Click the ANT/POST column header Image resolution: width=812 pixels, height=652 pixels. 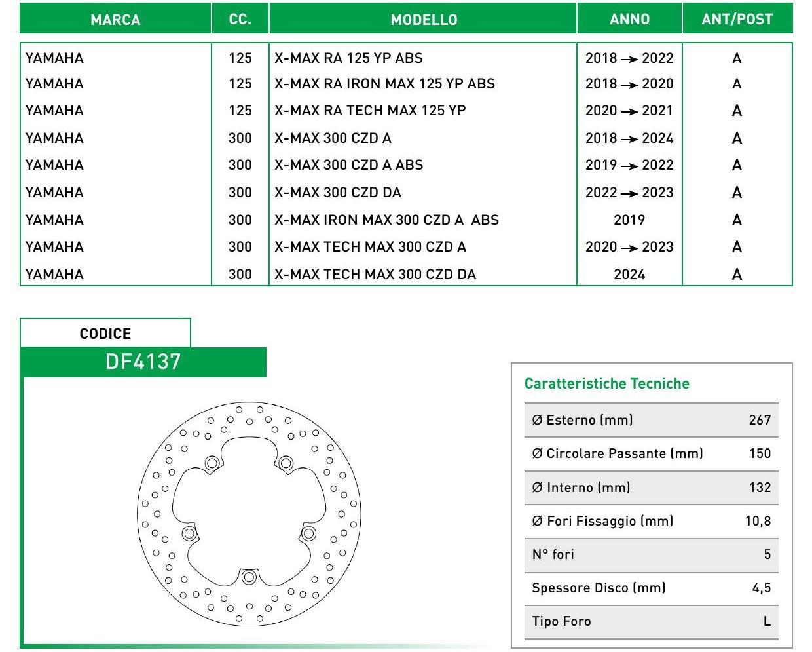737,19
